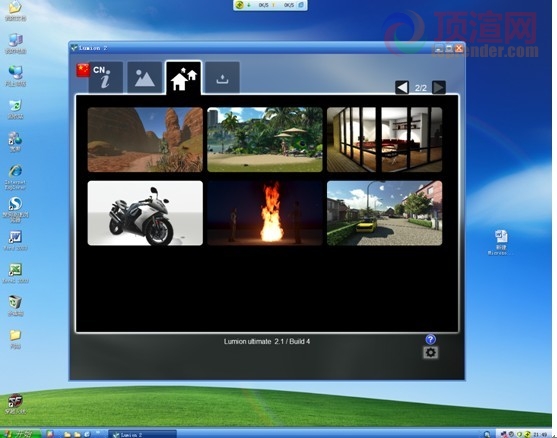The image size is (557, 438).
Task: Open the Internet Explorer desktop icon
Action: [15, 177]
